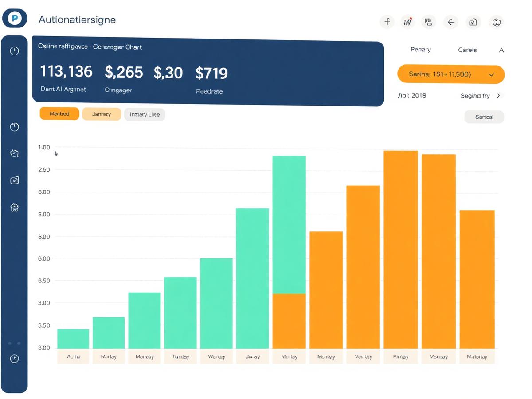
Task: Click the back arrow icon in toolbar
Action: 451,22
